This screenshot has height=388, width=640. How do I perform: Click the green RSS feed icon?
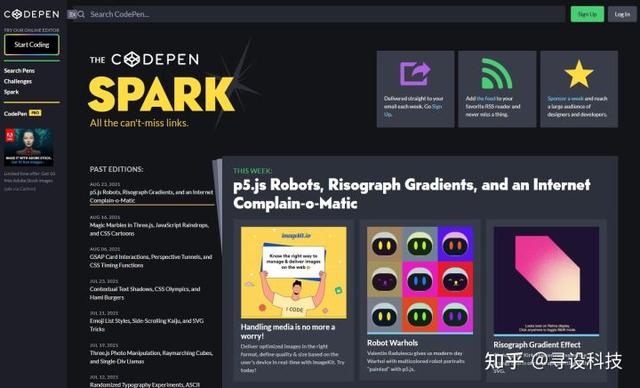click(x=497, y=74)
